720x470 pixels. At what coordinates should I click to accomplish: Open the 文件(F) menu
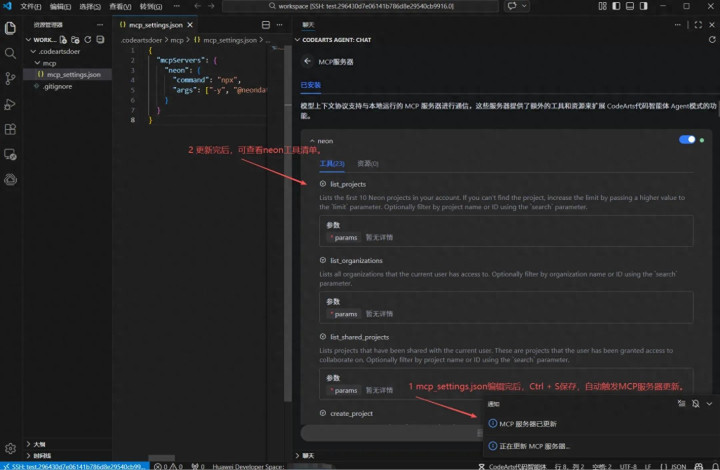tap(31, 6)
